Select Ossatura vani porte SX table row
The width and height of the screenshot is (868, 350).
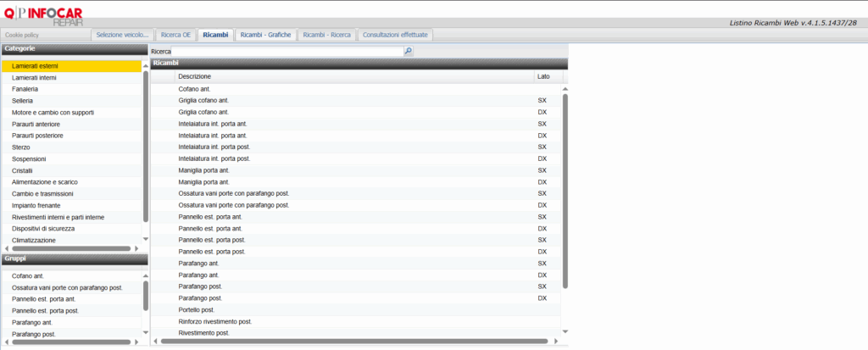tap(357, 193)
